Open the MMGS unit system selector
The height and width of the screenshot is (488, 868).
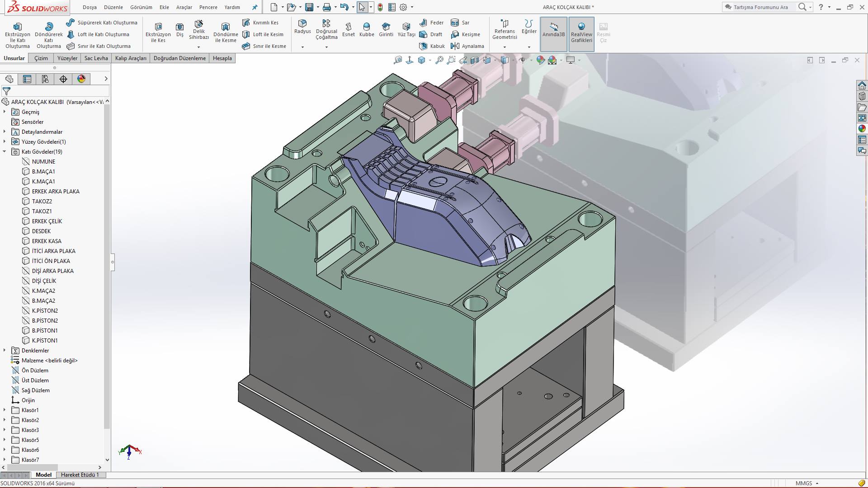pyautogui.click(x=807, y=483)
